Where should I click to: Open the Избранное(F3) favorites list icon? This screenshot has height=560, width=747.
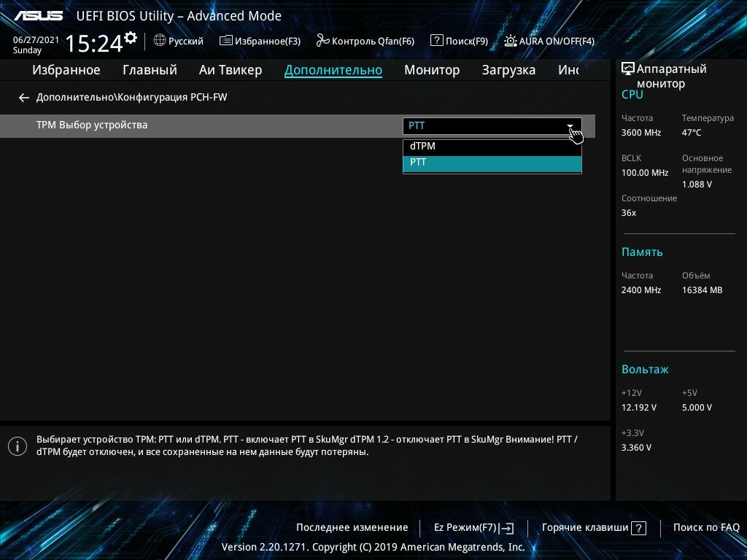point(226,41)
